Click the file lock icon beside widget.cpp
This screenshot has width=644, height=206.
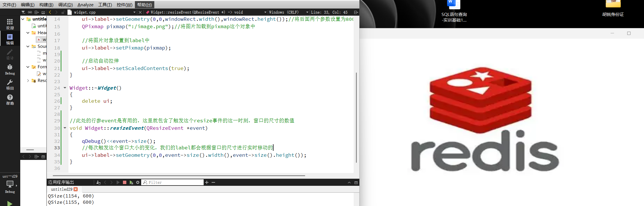tap(63, 12)
